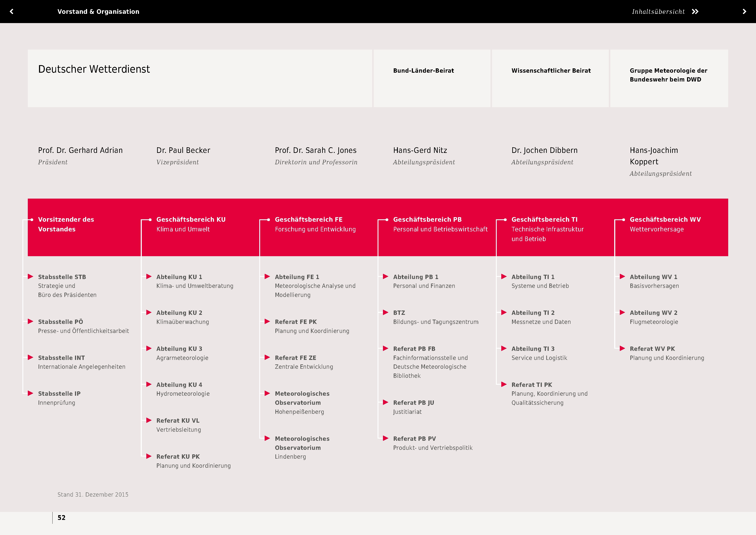Click red arrow next to Referat FE PK
Viewport: 756px width, 535px height.
pyautogui.click(x=267, y=321)
